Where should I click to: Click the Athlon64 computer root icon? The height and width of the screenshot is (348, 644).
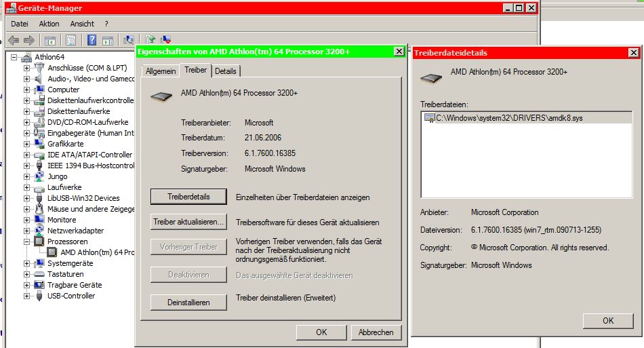(26, 57)
